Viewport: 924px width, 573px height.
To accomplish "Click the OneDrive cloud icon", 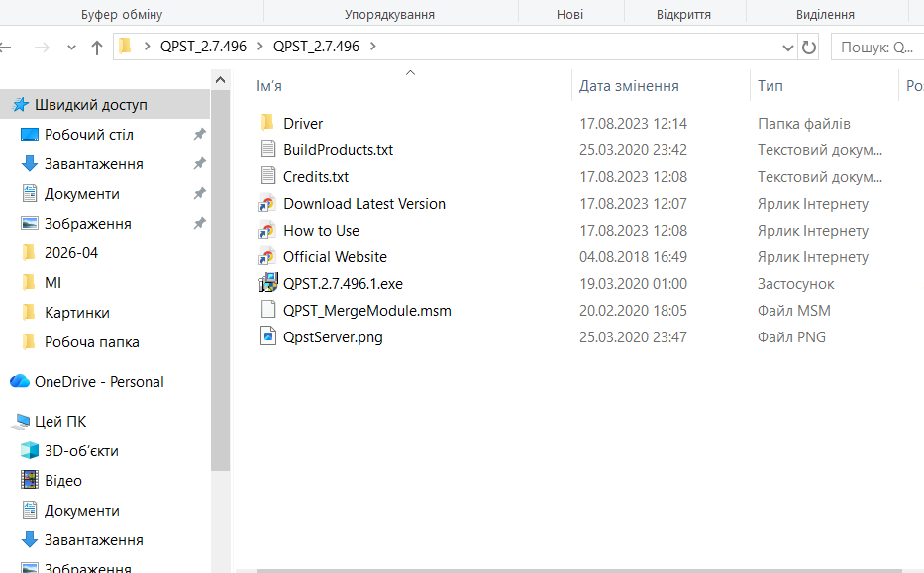I will [x=20, y=381].
